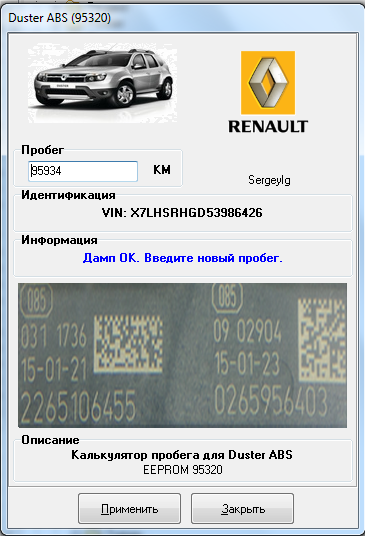Click the blue Дамп ОК status message
This screenshot has width=365, height=536.
click(x=182, y=258)
